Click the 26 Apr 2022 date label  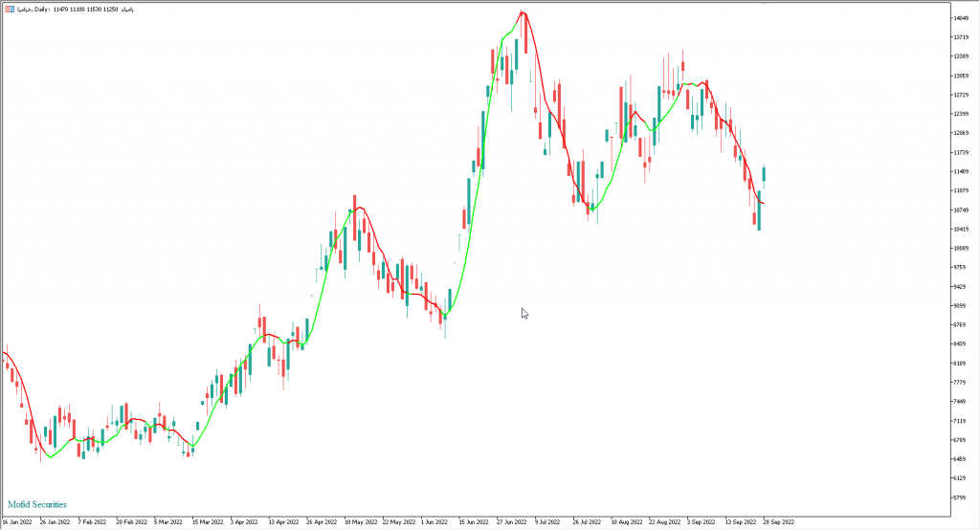click(x=322, y=522)
